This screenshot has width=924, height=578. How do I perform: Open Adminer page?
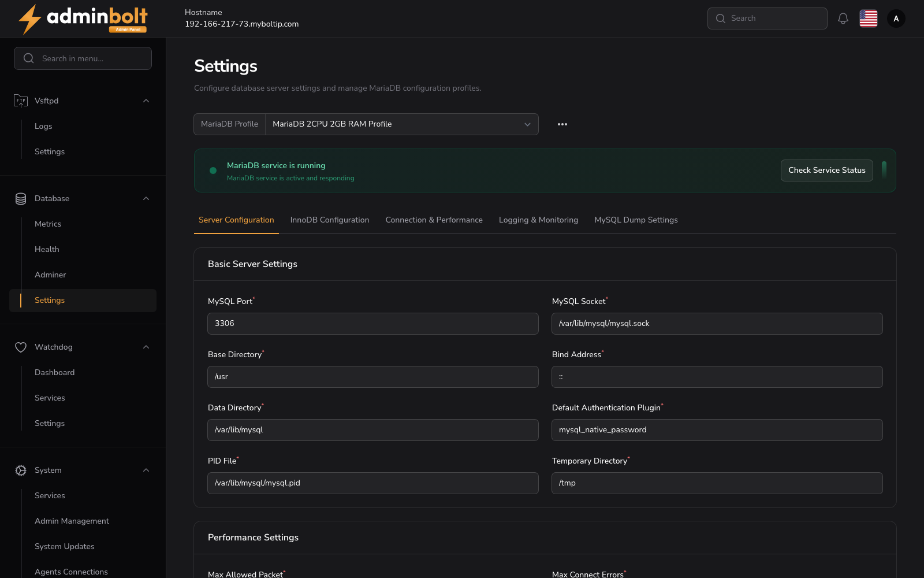click(50, 275)
